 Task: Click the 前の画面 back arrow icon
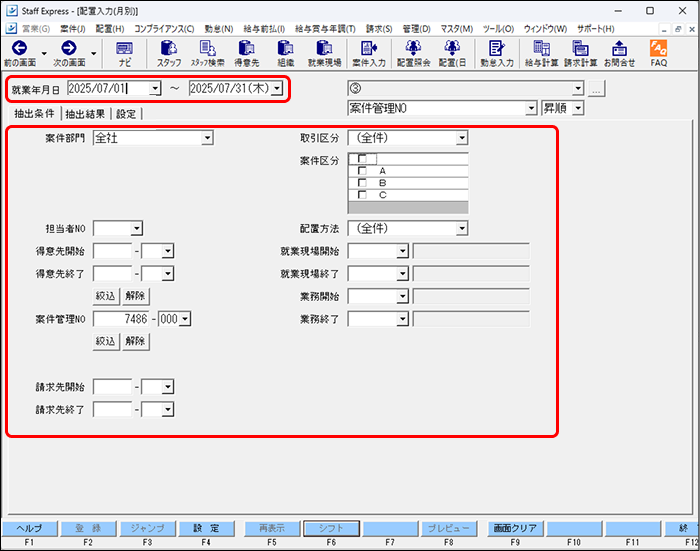click(x=19, y=48)
